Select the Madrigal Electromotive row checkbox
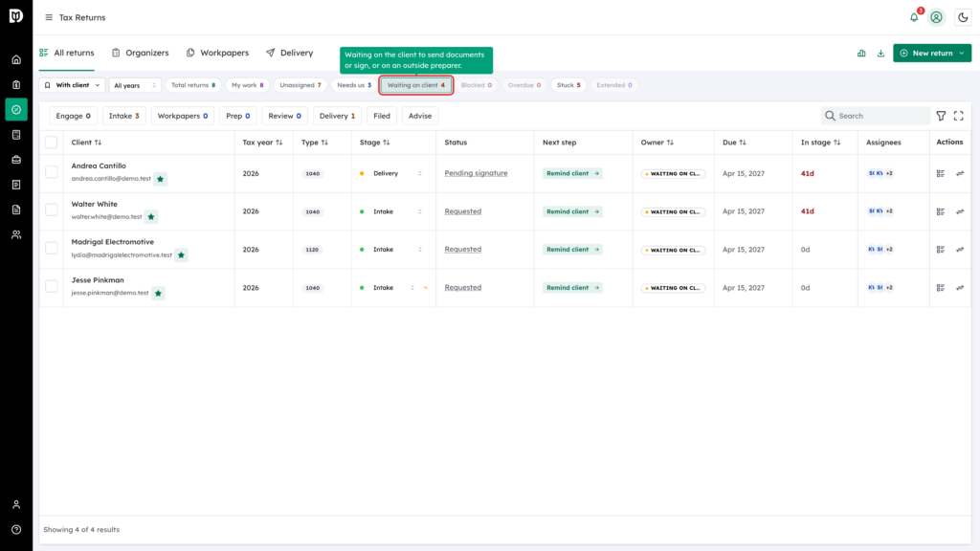The image size is (980, 551). tap(52, 248)
